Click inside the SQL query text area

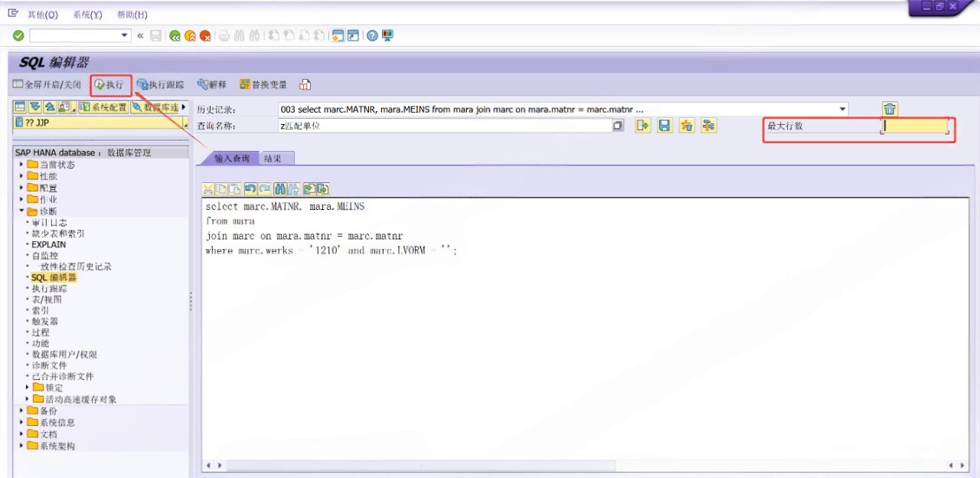(x=585, y=328)
